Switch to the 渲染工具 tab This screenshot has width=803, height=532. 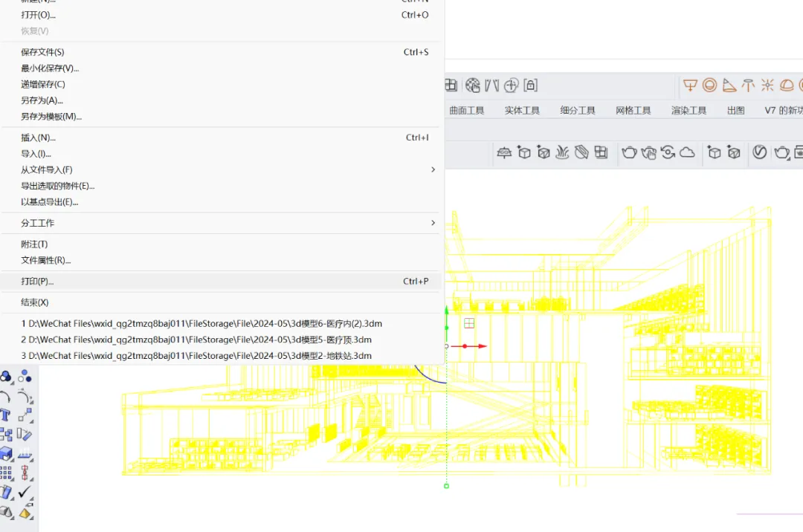[x=688, y=110]
